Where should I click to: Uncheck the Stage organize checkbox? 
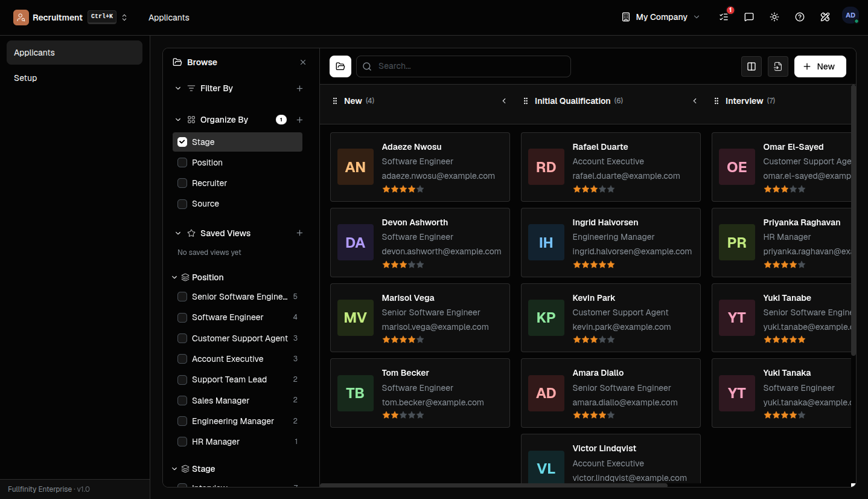tap(182, 142)
